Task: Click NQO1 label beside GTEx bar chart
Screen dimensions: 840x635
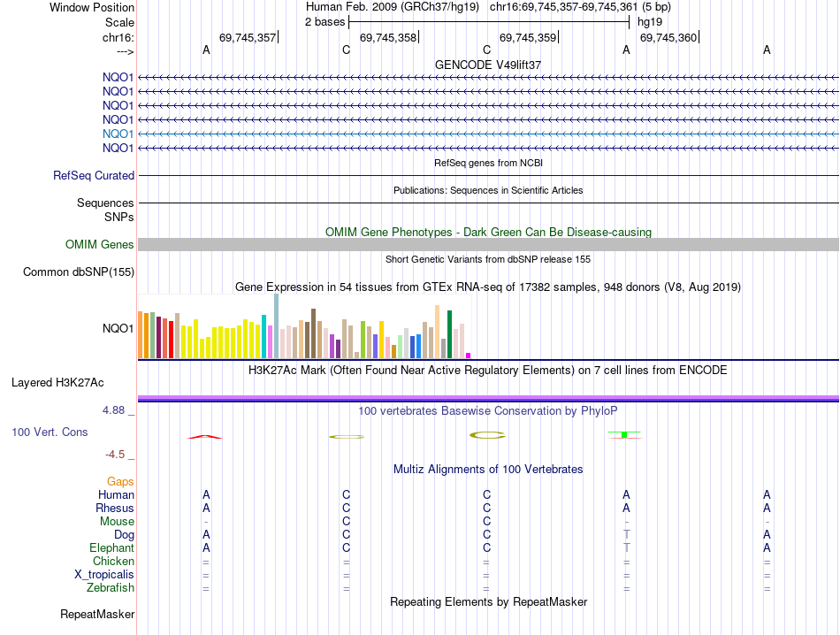Action: 118,328
